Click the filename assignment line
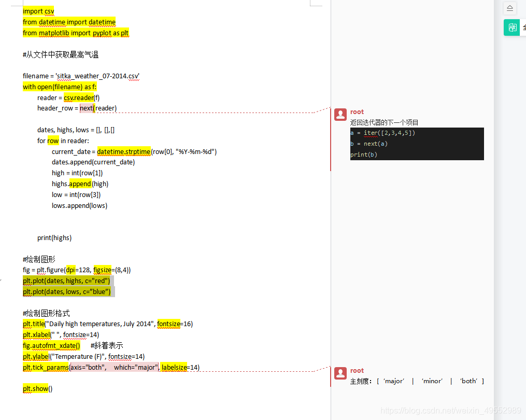This screenshot has height=420, width=526. pos(81,76)
